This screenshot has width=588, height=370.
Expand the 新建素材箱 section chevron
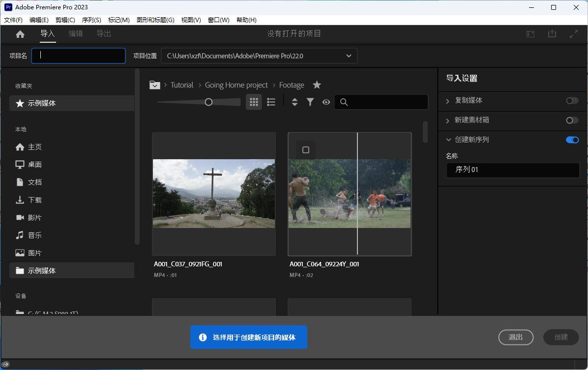point(448,120)
